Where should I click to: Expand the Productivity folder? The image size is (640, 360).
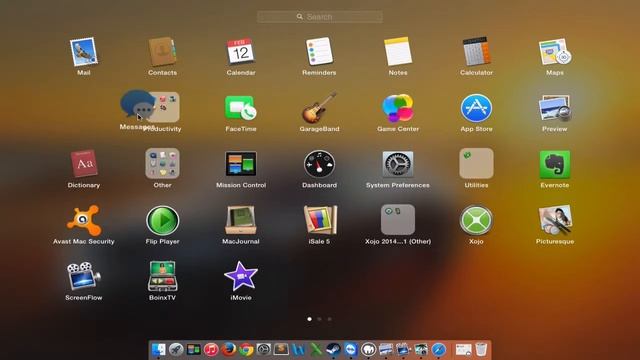164,107
